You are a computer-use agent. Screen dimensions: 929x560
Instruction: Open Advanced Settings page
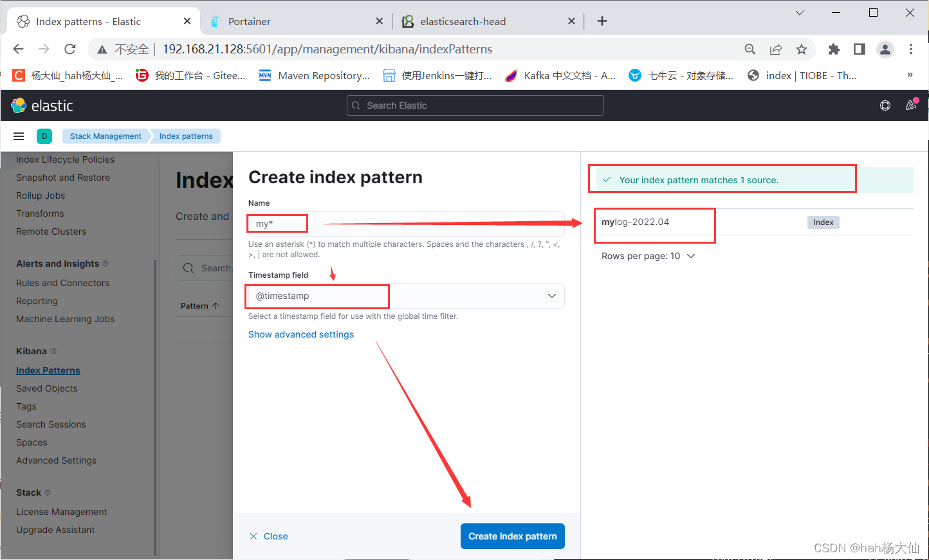(x=56, y=460)
